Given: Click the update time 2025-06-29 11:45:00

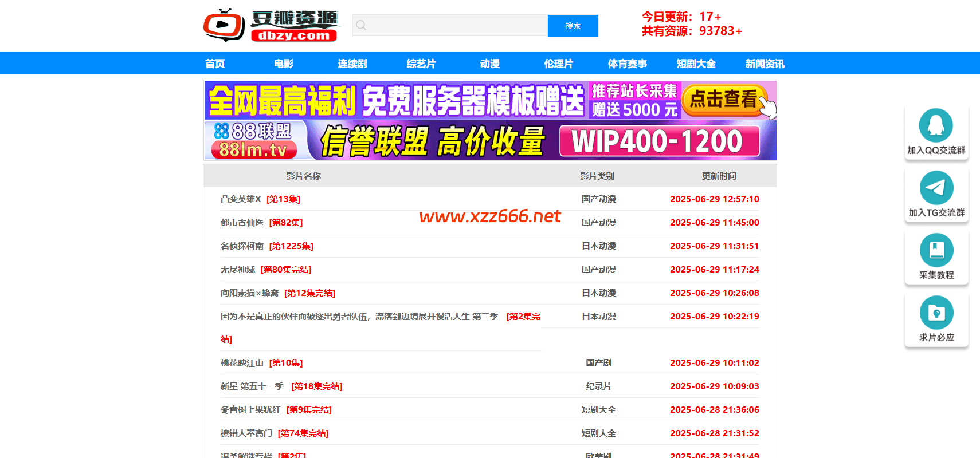Looking at the screenshot, I should point(715,223).
